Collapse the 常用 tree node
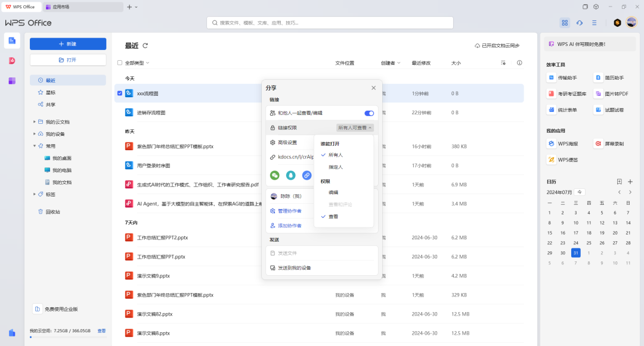This screenshot has width=644, height=346. point(35,146)
